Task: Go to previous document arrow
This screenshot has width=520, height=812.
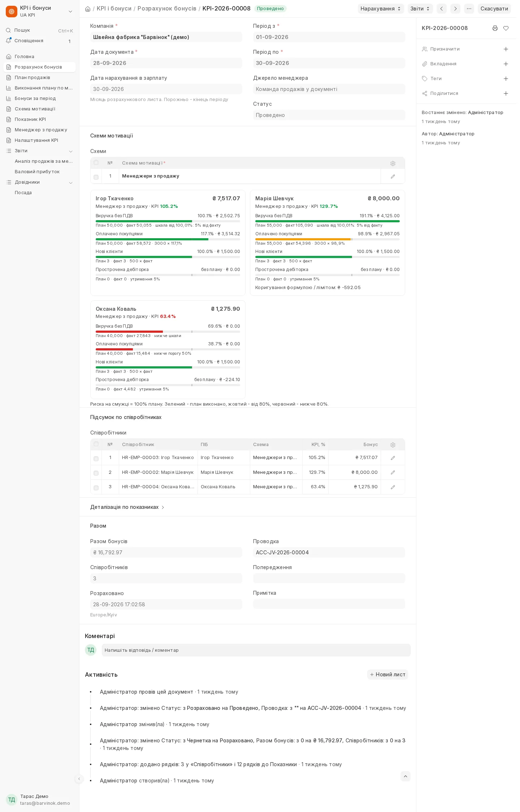Action: [442, 9]
